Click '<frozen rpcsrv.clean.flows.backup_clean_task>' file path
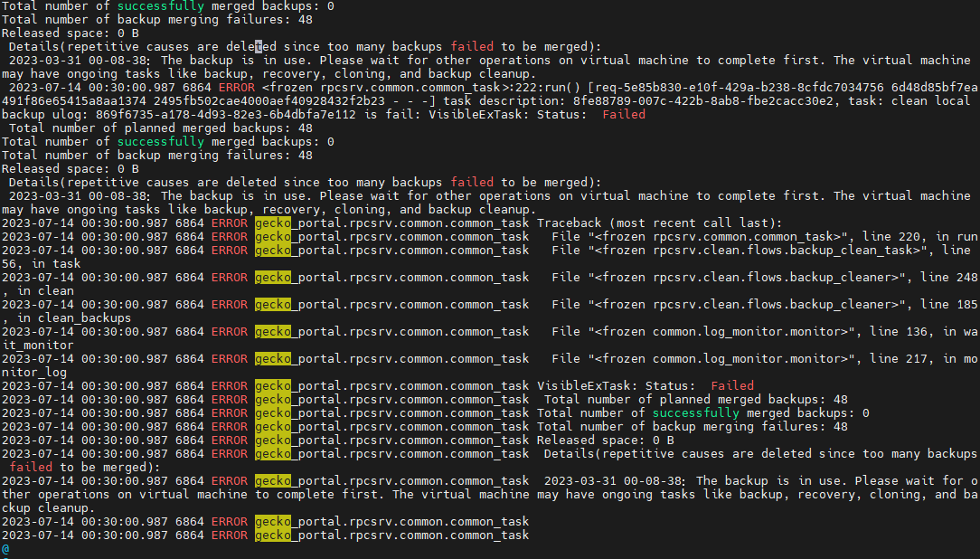Screen dimensions: 980x559 (758, 251)
